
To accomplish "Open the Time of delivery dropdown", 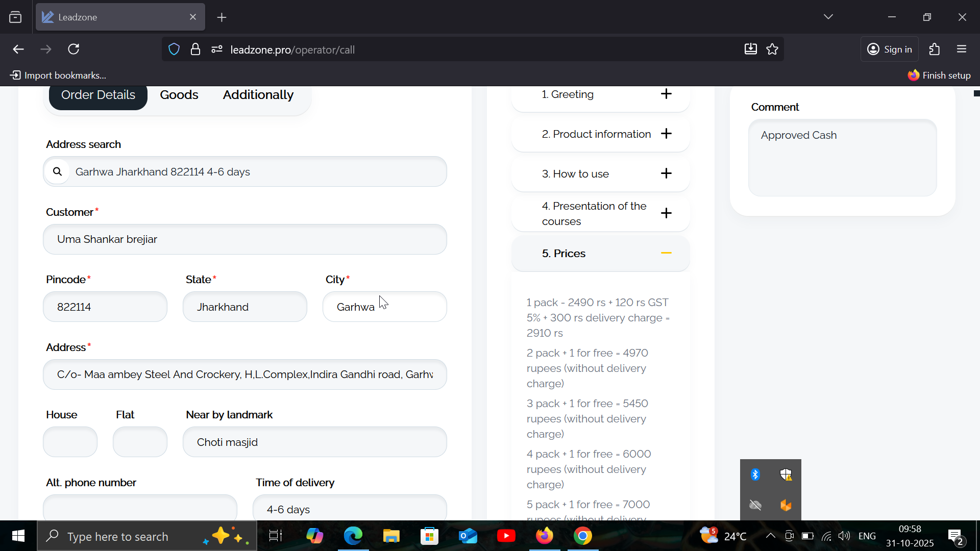I will pos(350,509).
